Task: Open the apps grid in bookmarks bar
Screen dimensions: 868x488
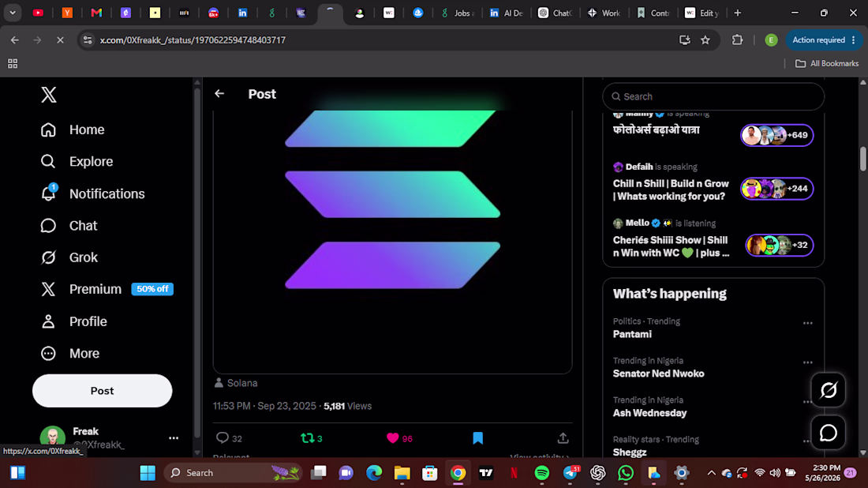Action: [13, 64]
